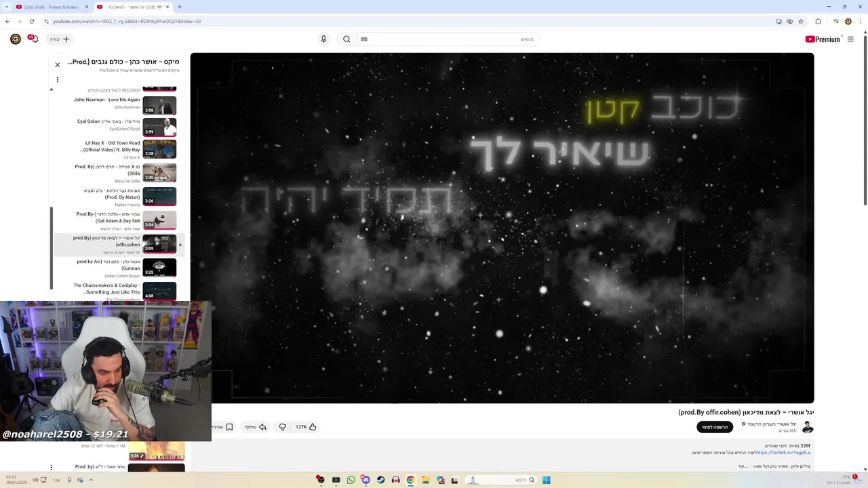Viewport: 868px width, 488px height.
Task: Open the YouTube hamburger guide menu
Action: coord(850,39)
